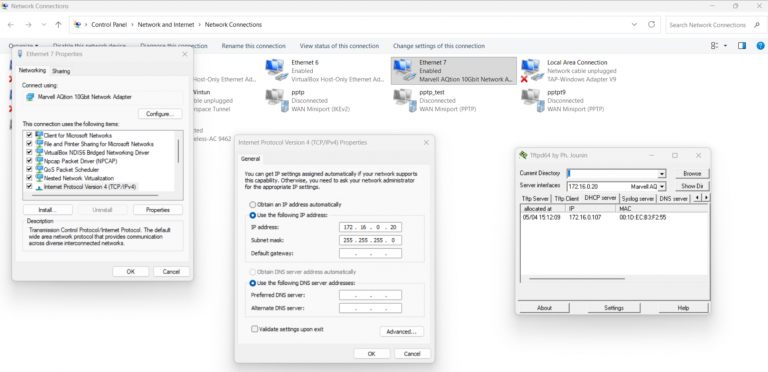Open the DNS server tab
768x372 pixels.
[x=673, y=199]
